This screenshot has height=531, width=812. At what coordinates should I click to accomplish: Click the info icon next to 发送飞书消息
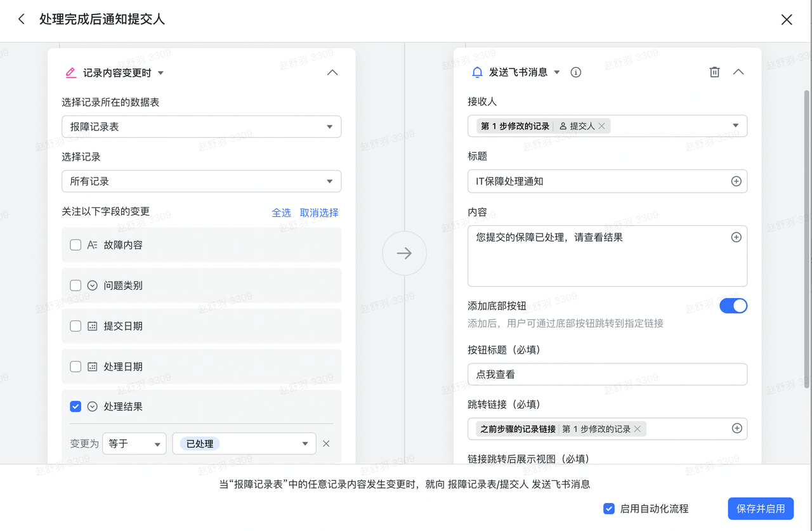click(576, 72)
